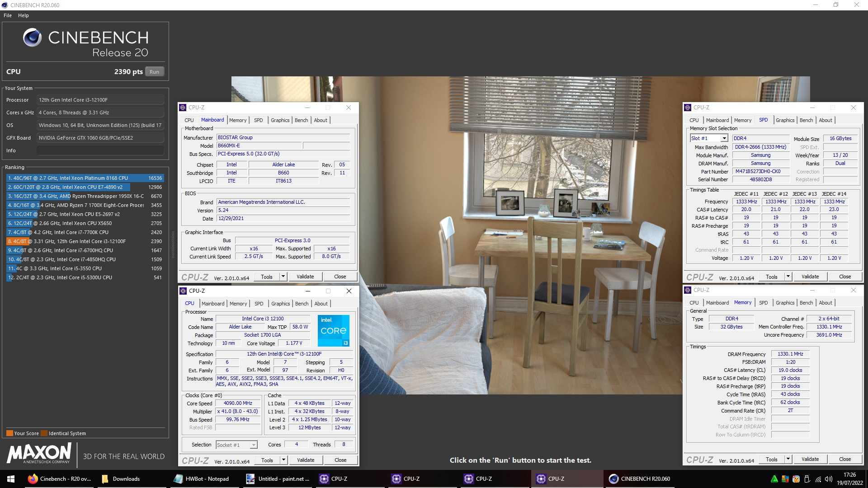
Task: Open the taskbar clock showing 17:26
Action: [849, 479]
